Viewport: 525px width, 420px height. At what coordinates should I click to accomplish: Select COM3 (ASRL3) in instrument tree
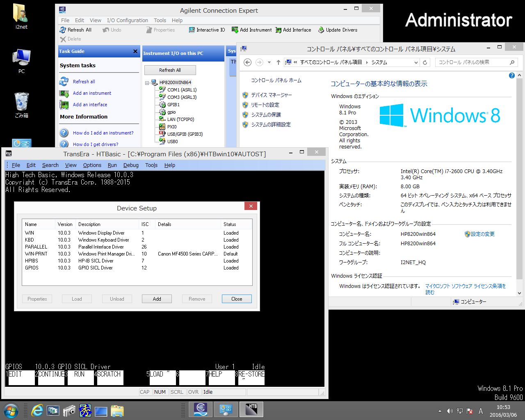(182, 97)
